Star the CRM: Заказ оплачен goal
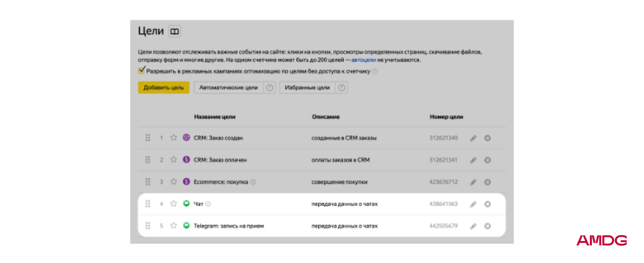Viewport: 644px width, 263px height. point(173,160)
